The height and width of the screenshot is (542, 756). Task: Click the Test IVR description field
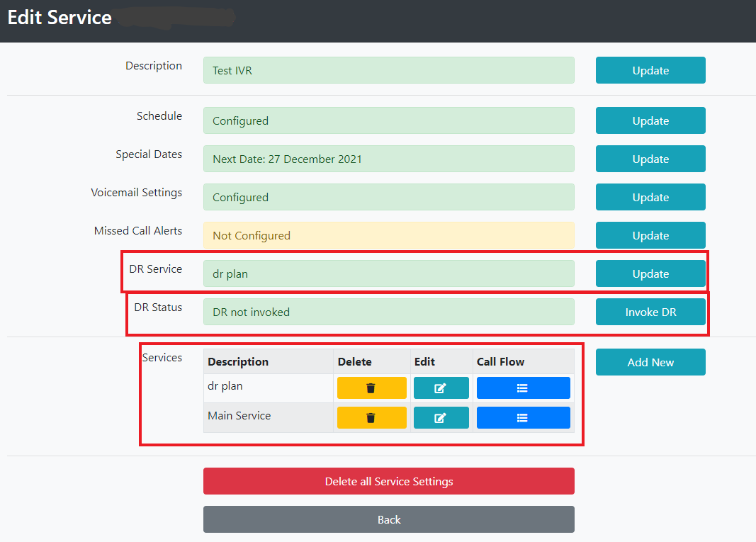tap(388, 71)
